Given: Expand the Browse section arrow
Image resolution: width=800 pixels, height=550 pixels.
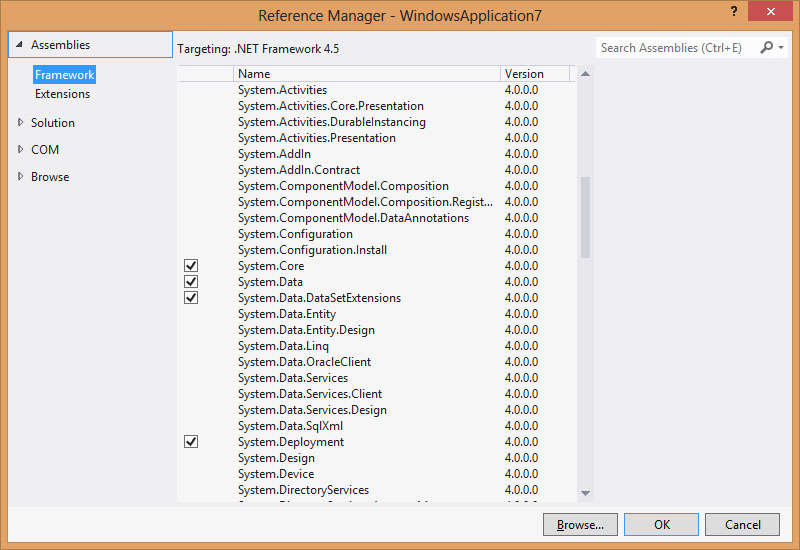Looking at the screenshot, I should click(20, 177).
